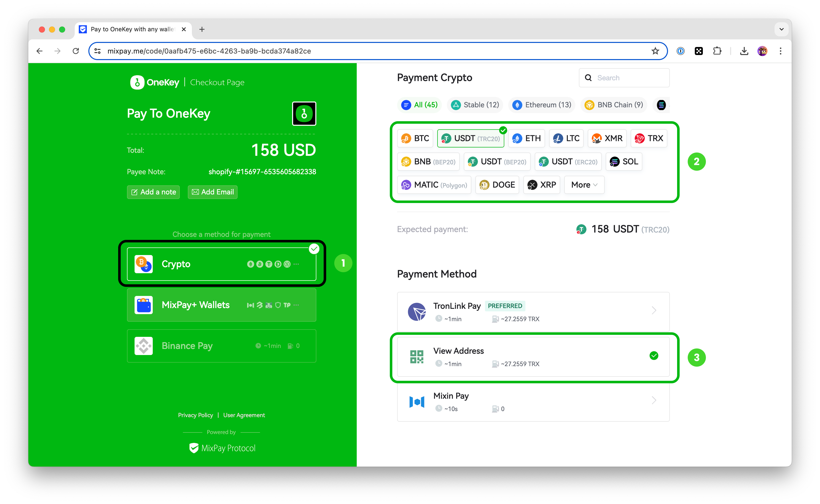Switch to the All (45) filter tab
The height and width of the screenshot is (504, 820).
pos(420,105)
